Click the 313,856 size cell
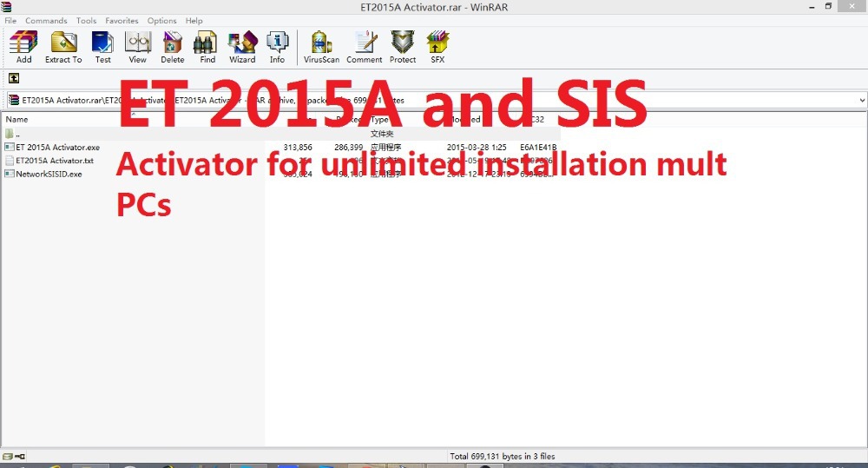The image size is (868, 468). [298, 148]
